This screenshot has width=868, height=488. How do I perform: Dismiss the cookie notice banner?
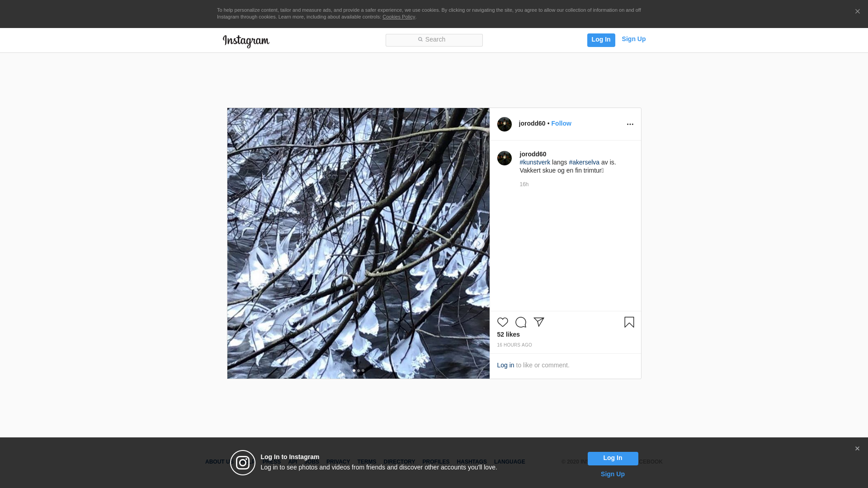click(857, 12)
